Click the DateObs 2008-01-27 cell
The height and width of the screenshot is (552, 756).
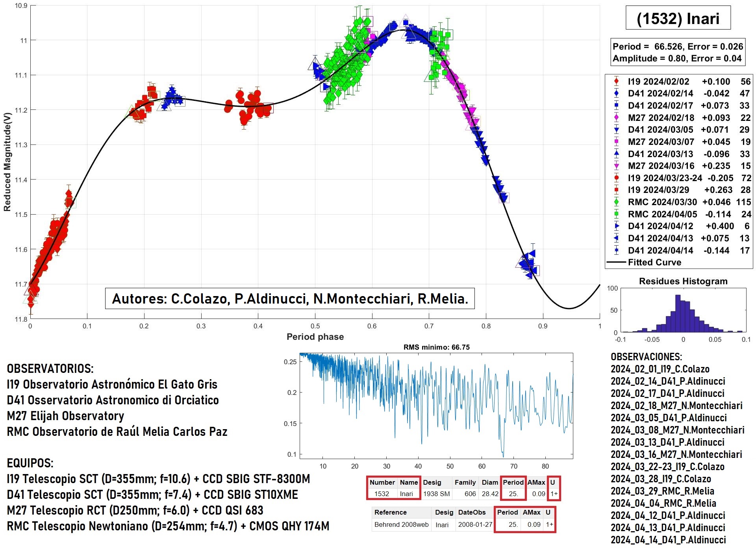[475, 524]
